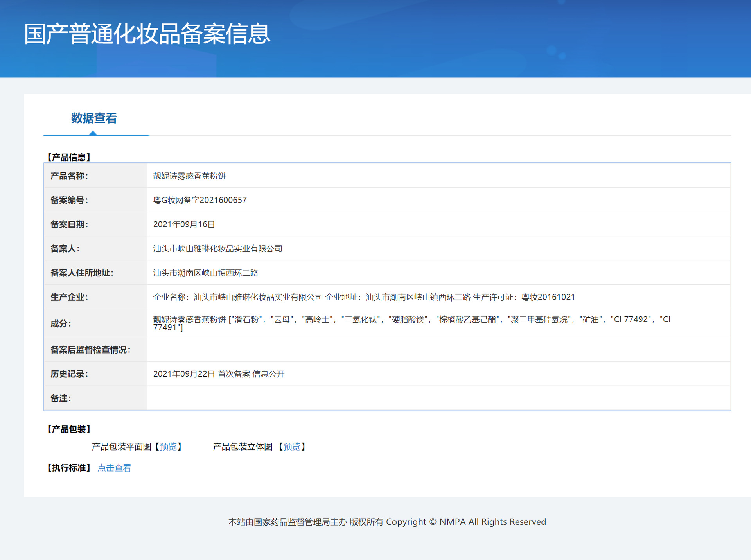Click the filing date 2021年09月16日

tap(184, 224)
